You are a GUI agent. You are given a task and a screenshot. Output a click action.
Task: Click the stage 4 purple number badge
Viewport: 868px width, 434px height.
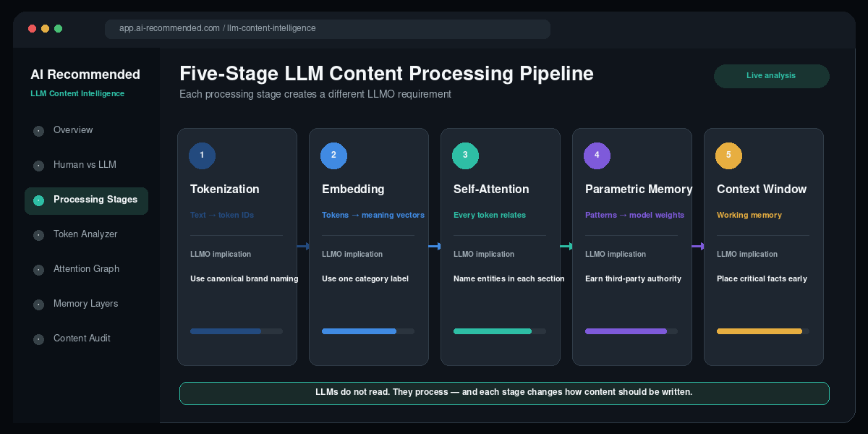point(597,156)
